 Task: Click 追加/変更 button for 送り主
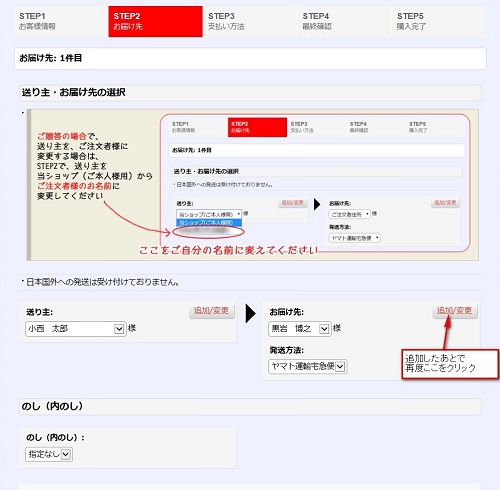click(x=212, y=311)
